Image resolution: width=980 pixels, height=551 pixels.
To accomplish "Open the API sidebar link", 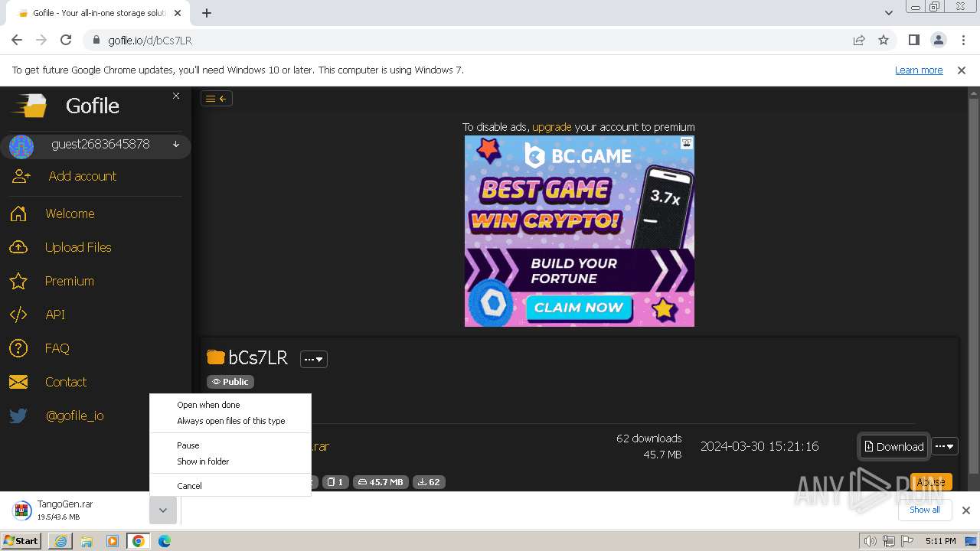I will pos(55,315).
